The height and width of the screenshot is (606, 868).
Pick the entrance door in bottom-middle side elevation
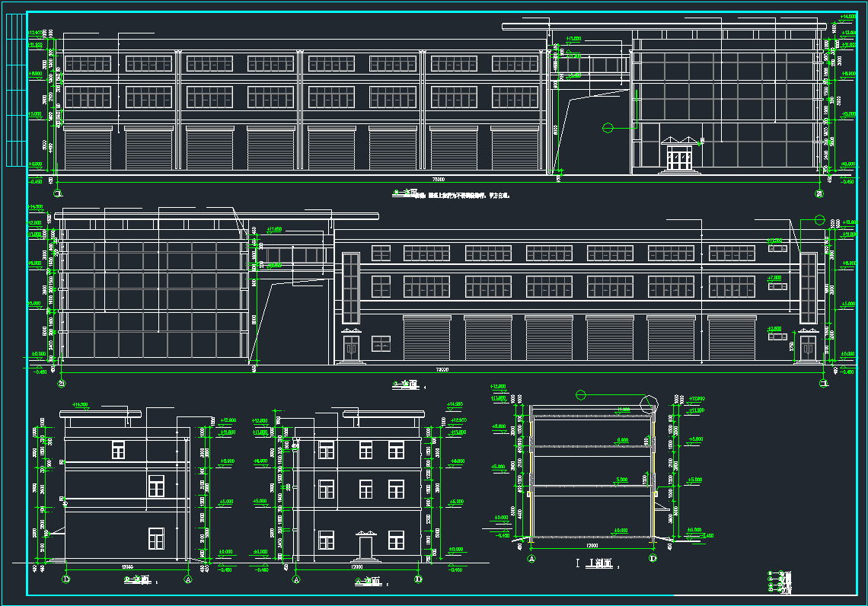tap(365, 546)
